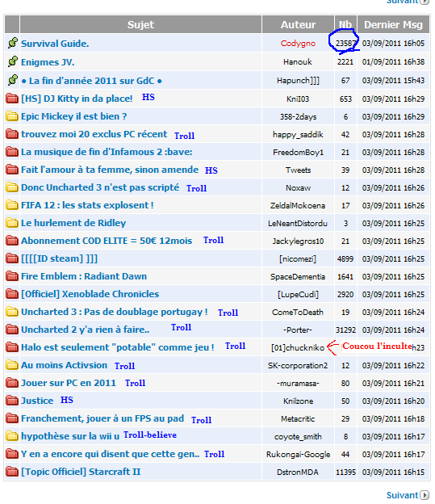
Task: Click yellow folder icon next to FIFA 12 topic
Action: coord(12,205)
